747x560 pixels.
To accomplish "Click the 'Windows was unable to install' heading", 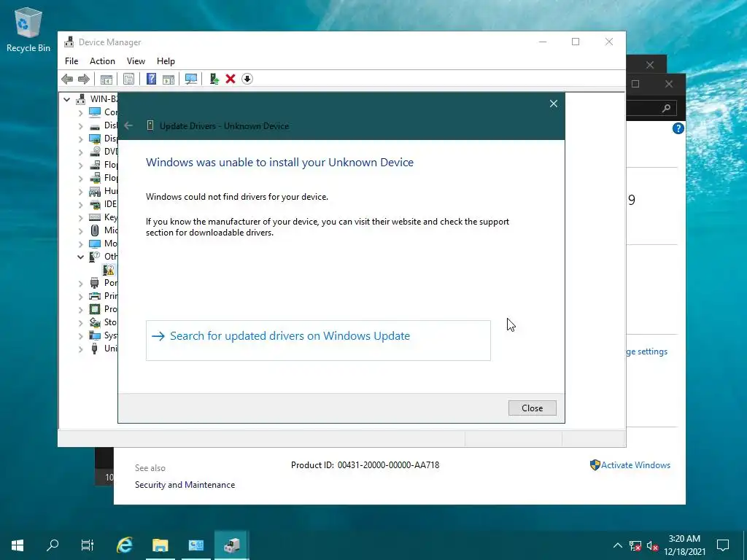I will point(279,163).
